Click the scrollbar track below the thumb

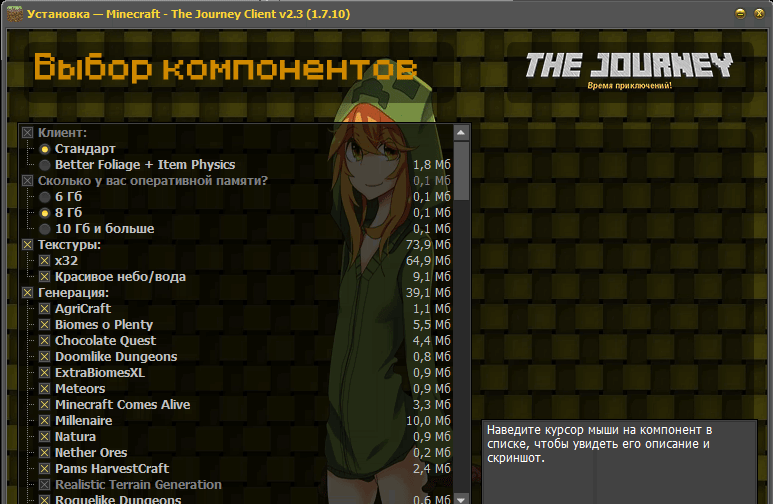point(461,346)
